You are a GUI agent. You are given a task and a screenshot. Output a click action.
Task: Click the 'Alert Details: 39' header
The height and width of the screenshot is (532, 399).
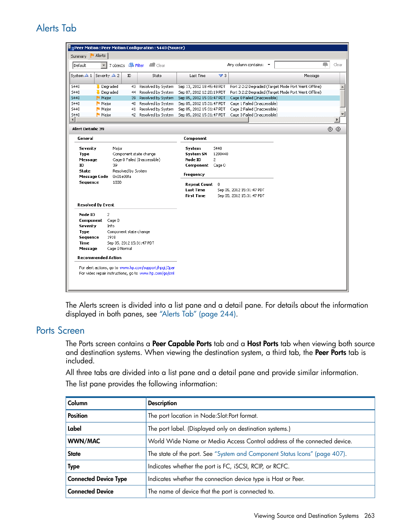pyautogui.click(x=88, y=129)
